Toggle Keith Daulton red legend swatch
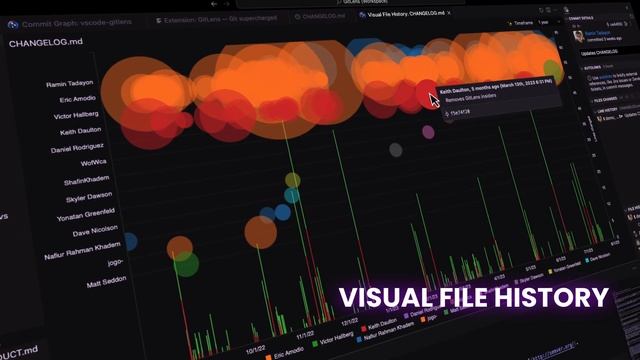The height and width of the screenshot is (360, 640). (364, 329)
